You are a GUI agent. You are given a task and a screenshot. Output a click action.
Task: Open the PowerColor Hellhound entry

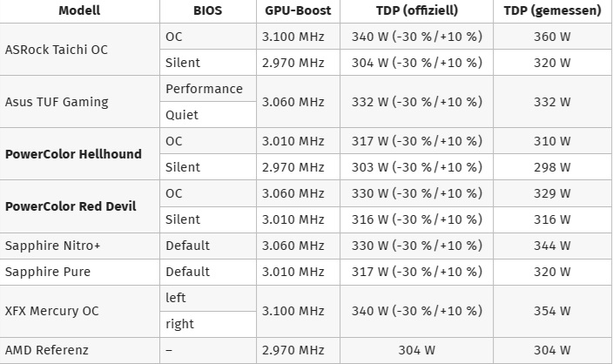(x=73, y=154)
